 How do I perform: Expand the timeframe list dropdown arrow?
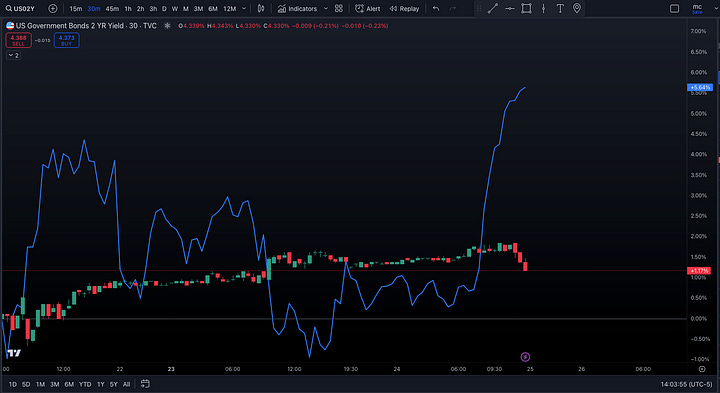click(x=244, y=8)
